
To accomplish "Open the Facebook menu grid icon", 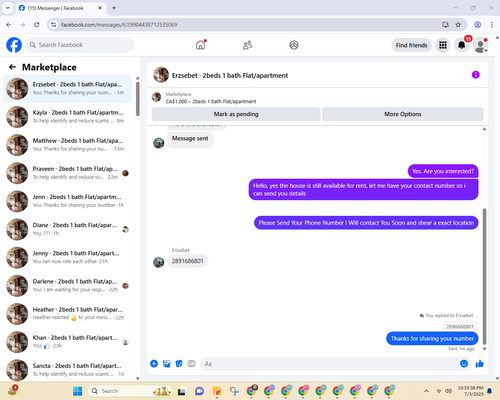I will tap(443, 45).
